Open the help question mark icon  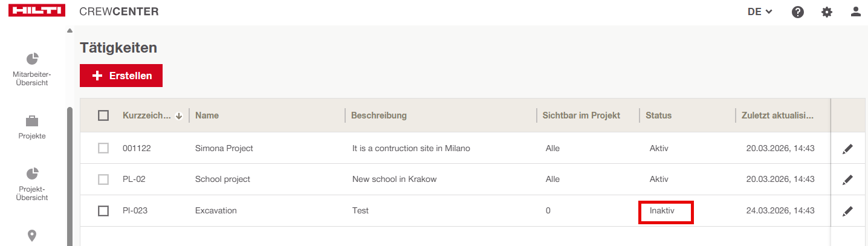pyautogui.click(x=798, y=11)
